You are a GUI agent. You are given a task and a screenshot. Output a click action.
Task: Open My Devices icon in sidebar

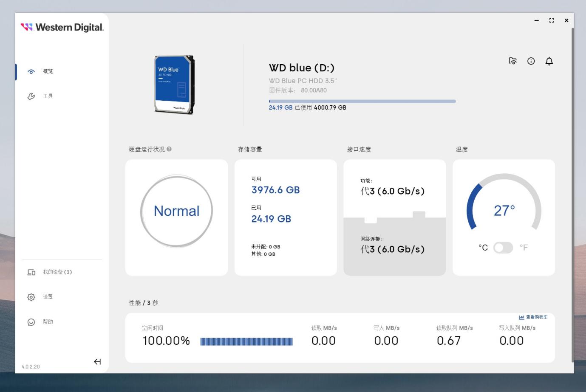pos(31,272)
